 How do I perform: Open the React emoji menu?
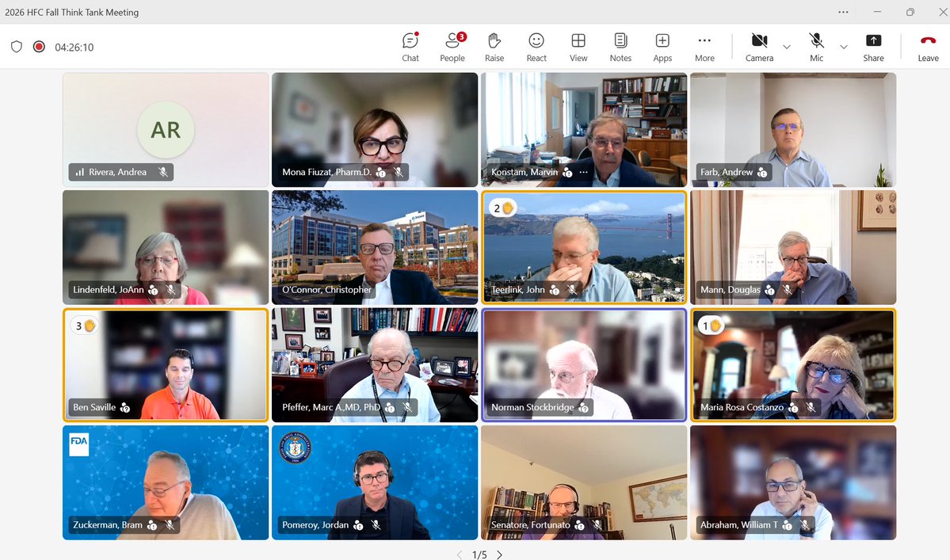536,48
